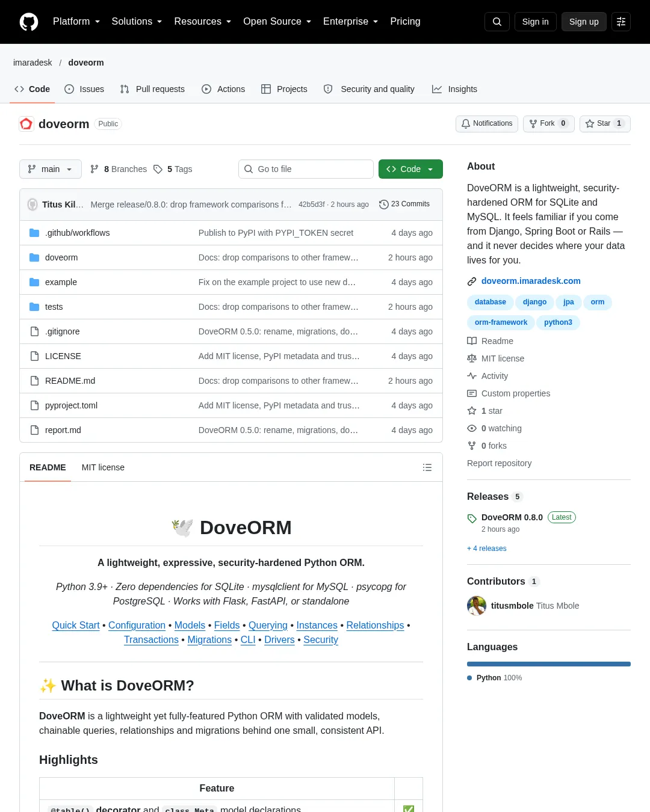Star the doveorm repository
This screenshot has height=812, width=650.
click(605, 123)
